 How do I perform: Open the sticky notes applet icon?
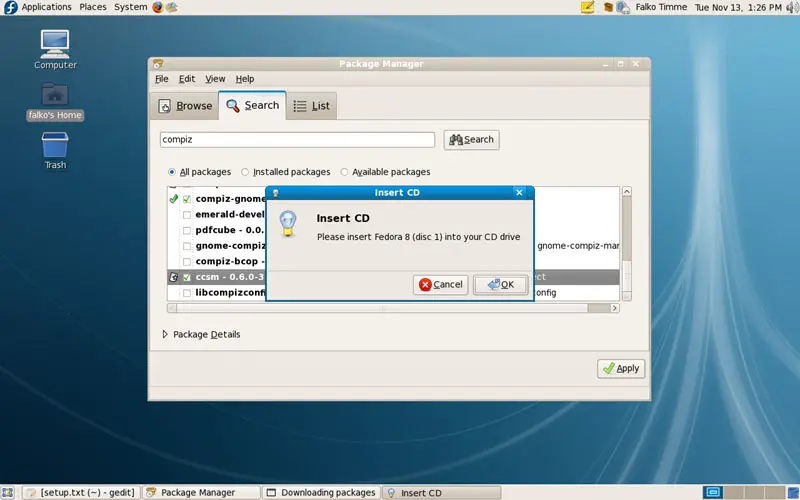[588, 7]
